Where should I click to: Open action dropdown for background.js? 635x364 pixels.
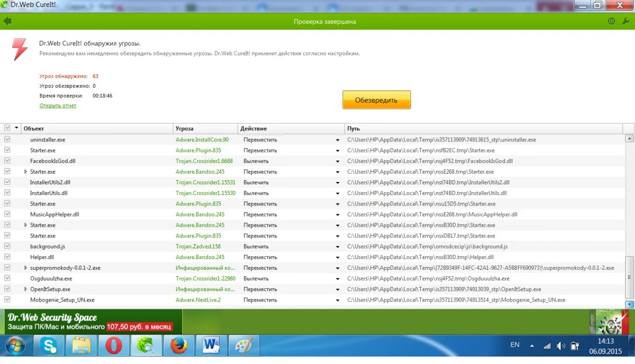(x=338, y=246)
